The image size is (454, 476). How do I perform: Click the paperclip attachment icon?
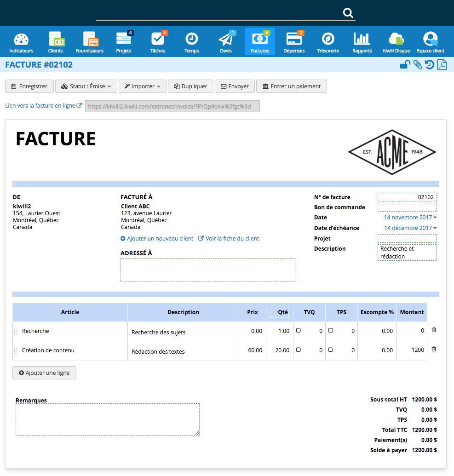[417, 65]
